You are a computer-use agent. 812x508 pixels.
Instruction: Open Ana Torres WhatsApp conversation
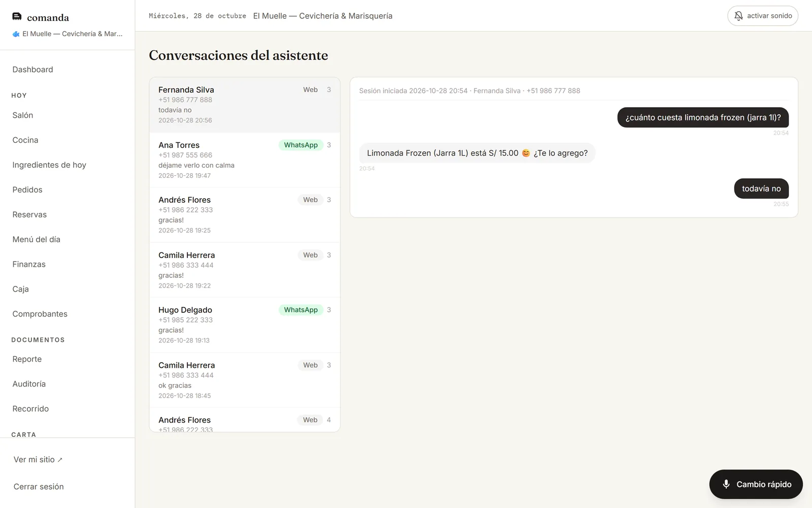tap(245, 160)
